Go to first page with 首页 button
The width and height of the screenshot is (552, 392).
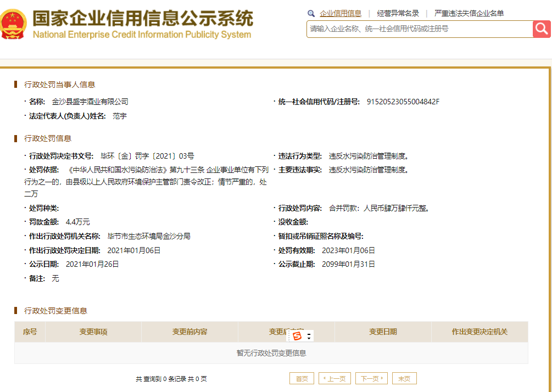(x=302, y=379)
